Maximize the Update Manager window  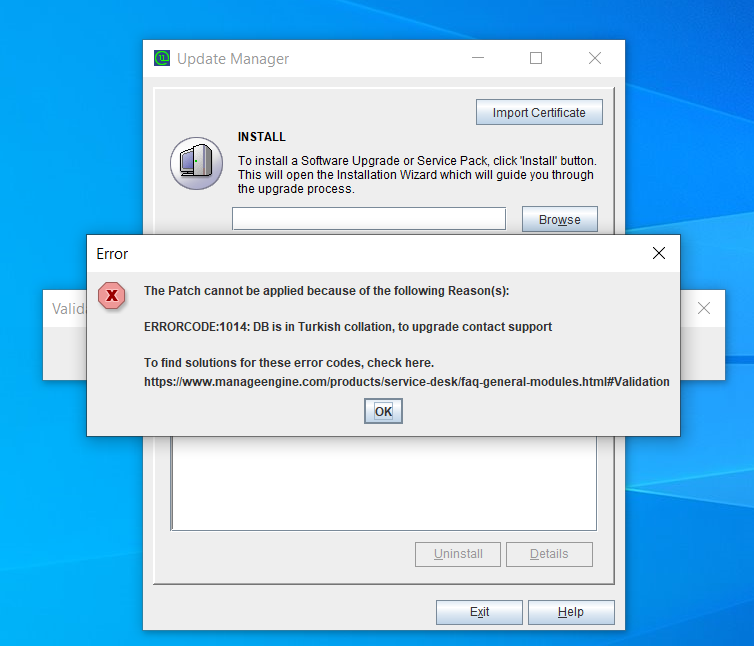[x=536, y=58]
